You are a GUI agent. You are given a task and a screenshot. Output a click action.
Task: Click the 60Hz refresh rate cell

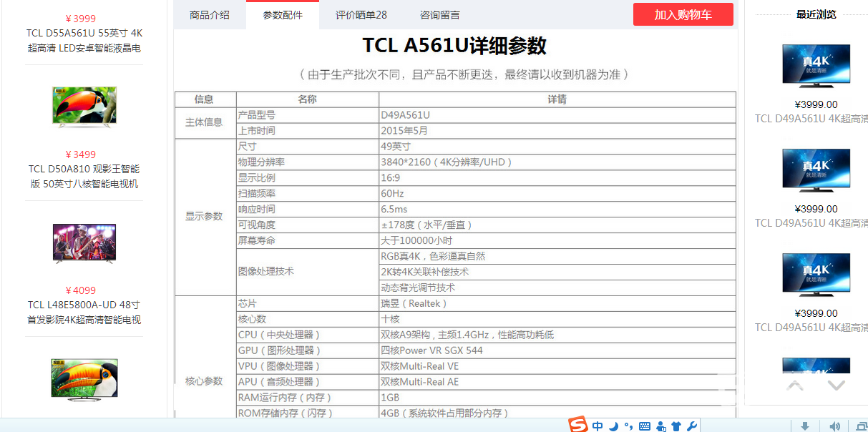pos(557,194)
